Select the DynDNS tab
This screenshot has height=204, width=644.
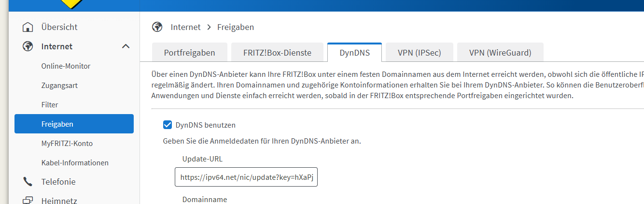(354, 53)
